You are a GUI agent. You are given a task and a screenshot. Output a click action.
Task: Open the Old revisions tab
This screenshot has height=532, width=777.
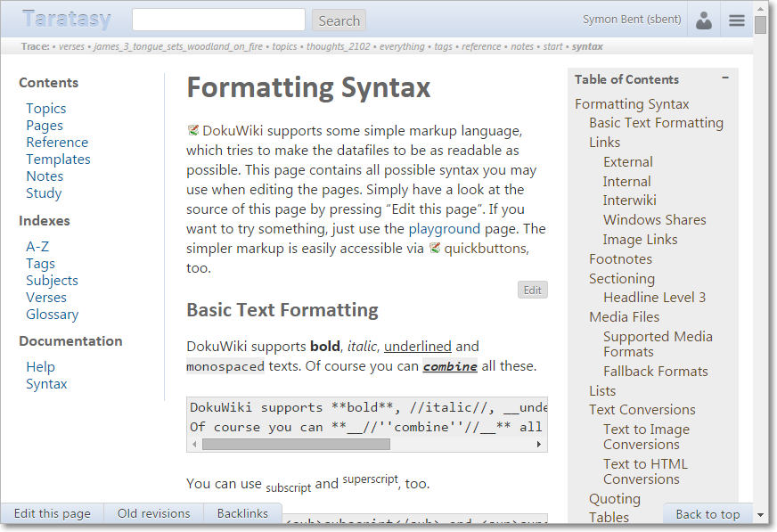[x=154, y=513]
